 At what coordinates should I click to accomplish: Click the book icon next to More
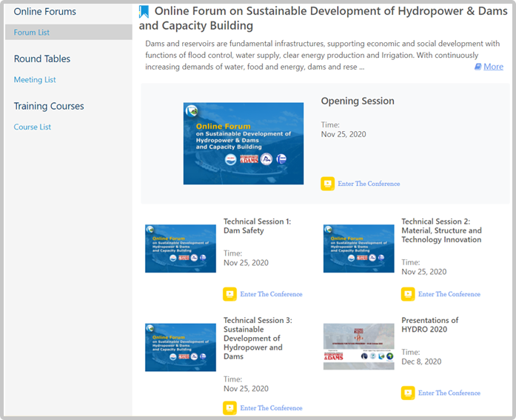[x=478, y=67]
